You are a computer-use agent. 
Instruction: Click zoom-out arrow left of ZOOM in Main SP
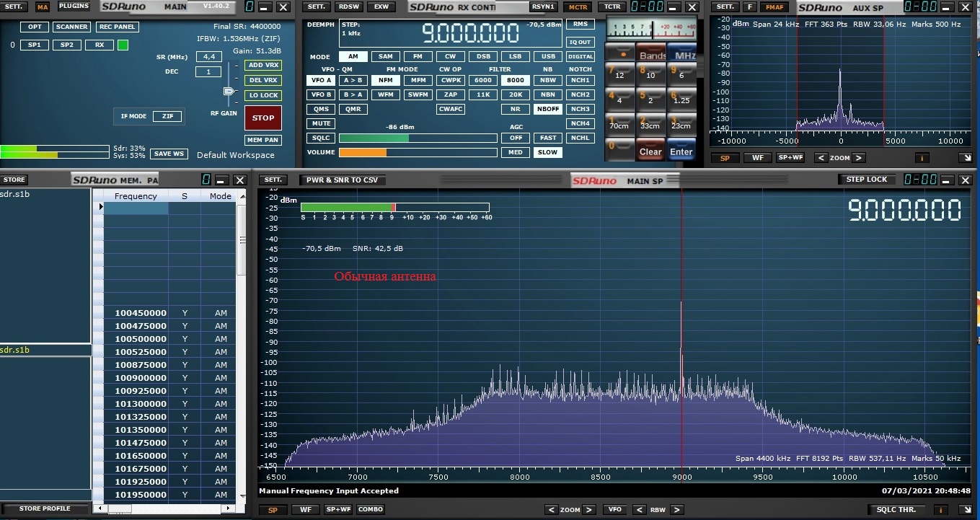(x=550, y=509)
